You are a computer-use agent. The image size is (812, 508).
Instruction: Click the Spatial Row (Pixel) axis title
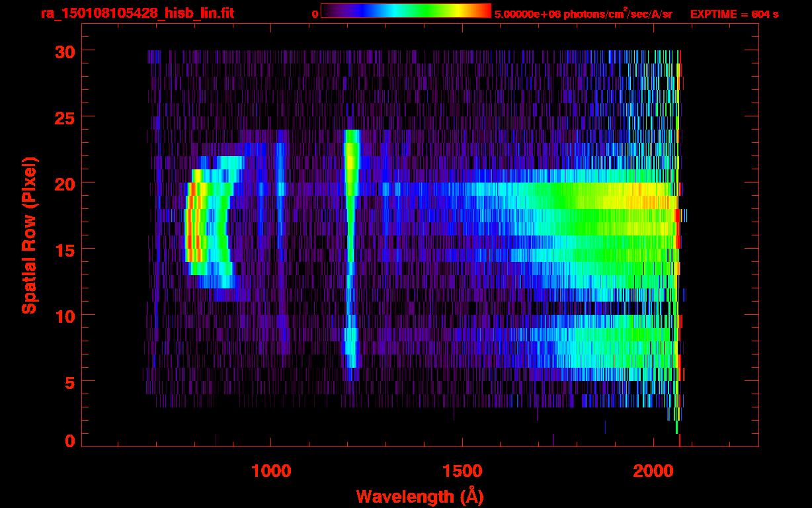click(29, 235)
